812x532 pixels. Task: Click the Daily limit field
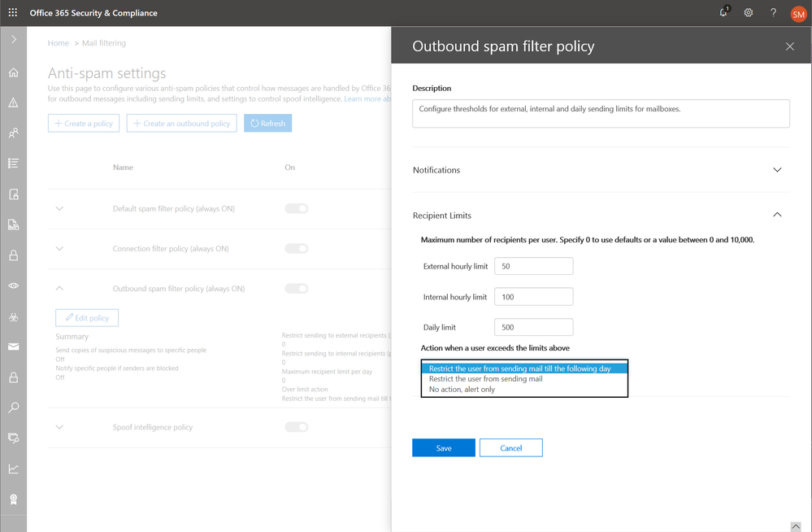533,327
